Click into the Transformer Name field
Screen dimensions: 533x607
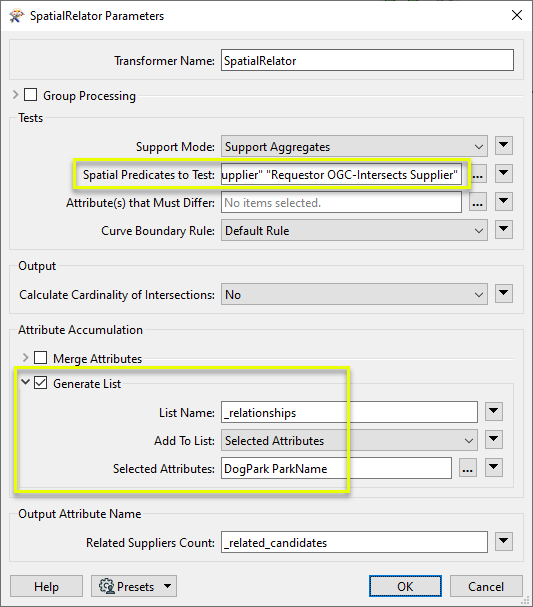pyautogui.click(x=367, y=60)
